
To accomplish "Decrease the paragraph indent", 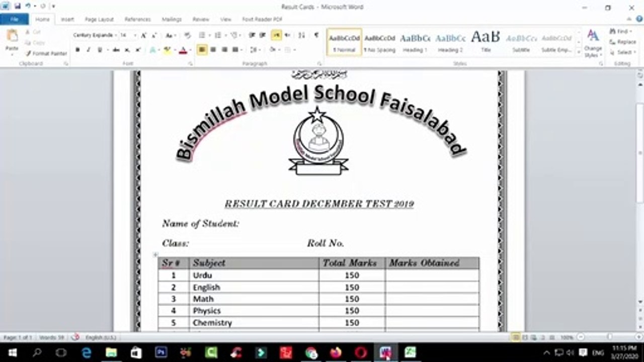I will pos(252,35).
